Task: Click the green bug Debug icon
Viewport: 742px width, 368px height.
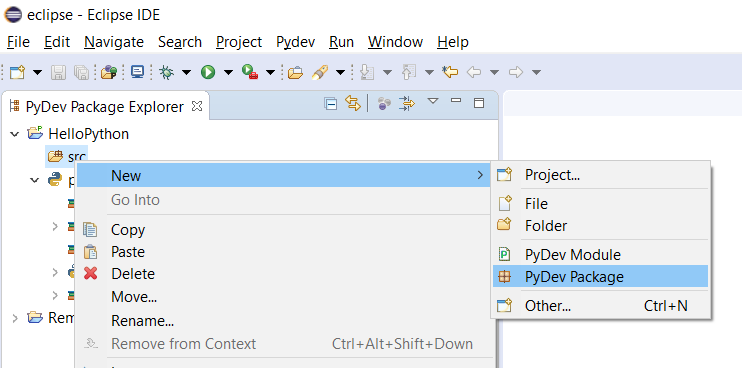Action: tap(166, 72)
